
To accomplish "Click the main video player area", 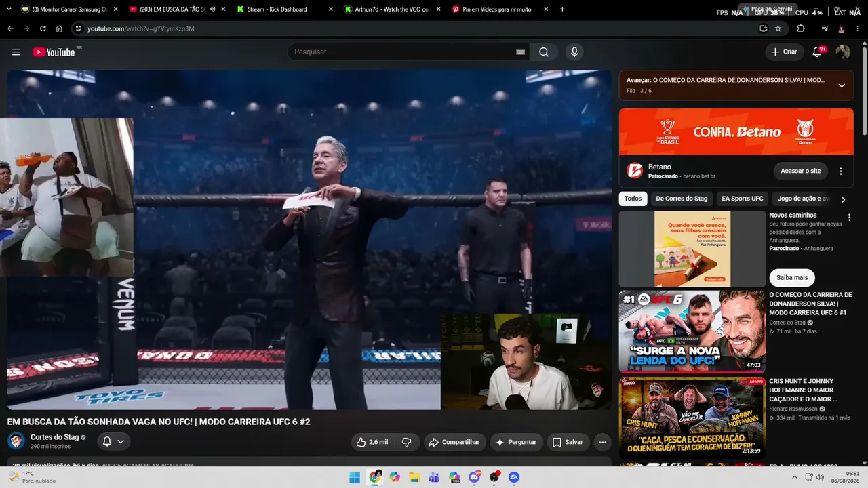I will 309,240.
